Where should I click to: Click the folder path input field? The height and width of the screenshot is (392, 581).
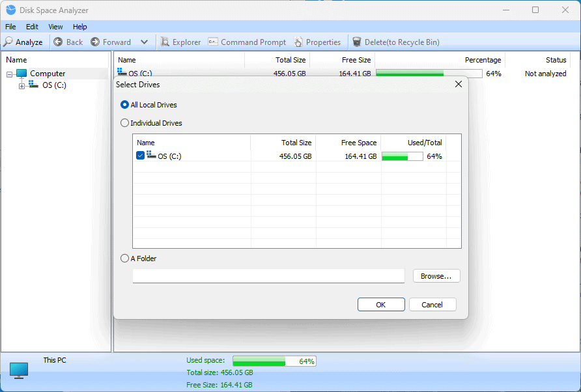tap(268, 276)
